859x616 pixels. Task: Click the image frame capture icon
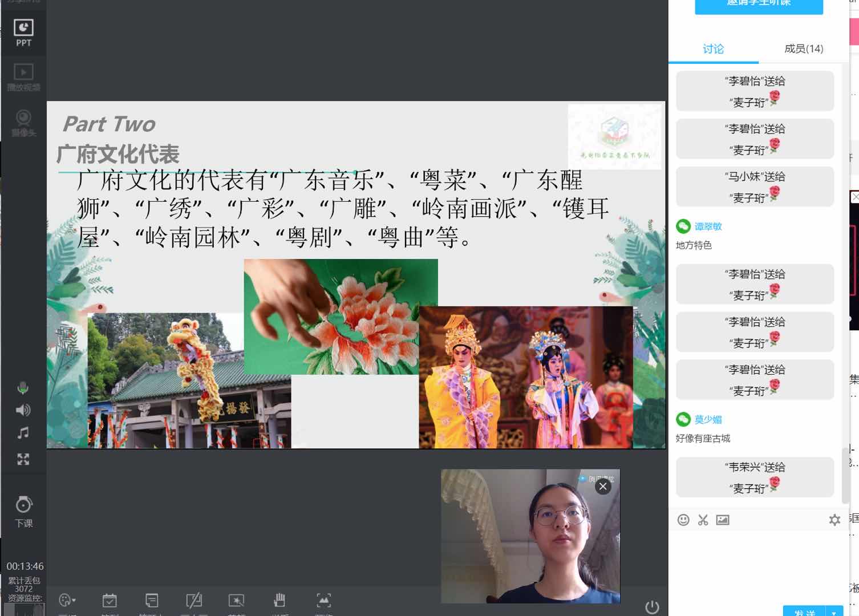point(323,600)
